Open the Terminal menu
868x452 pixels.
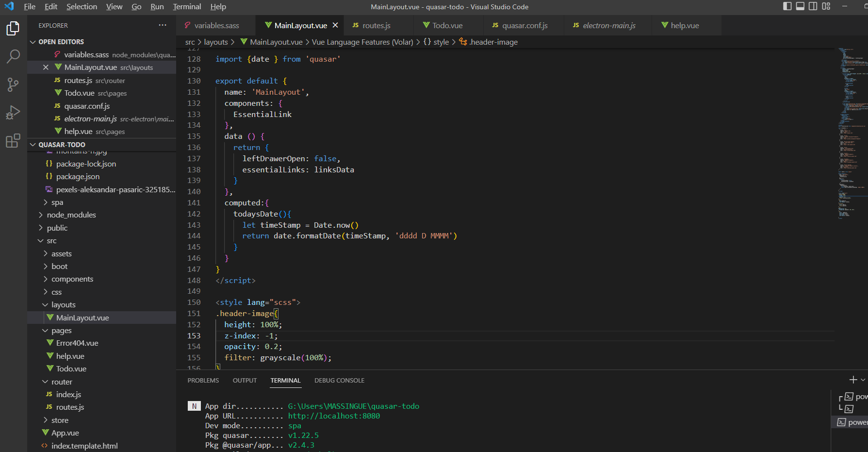(187, 7)
